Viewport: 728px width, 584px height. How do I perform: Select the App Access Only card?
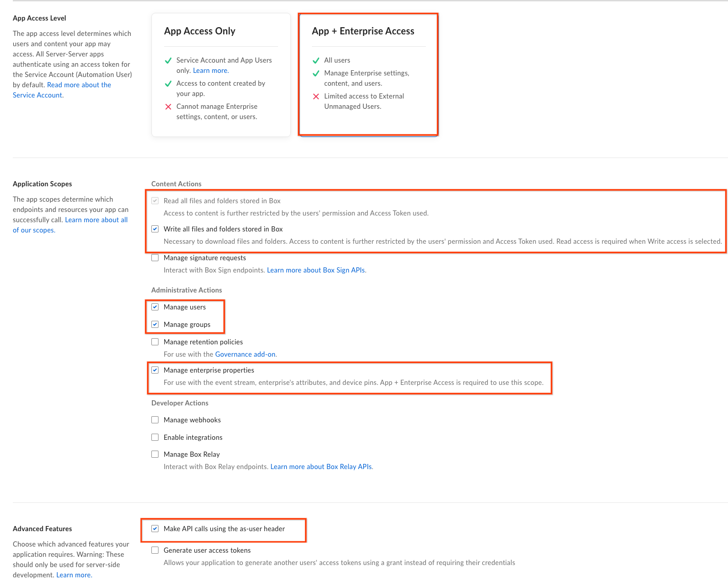point(221,74)
